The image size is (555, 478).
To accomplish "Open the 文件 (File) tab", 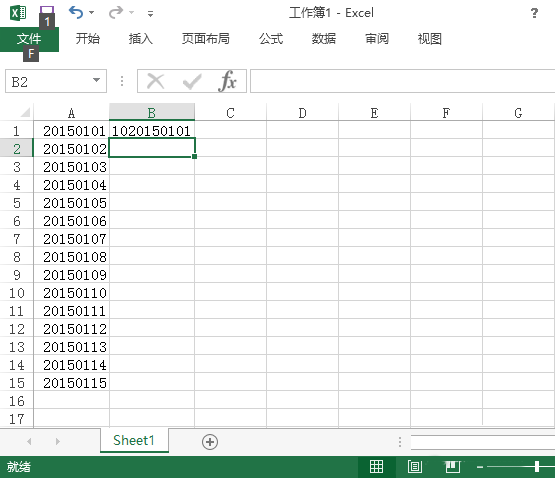I will pos(29,39).
